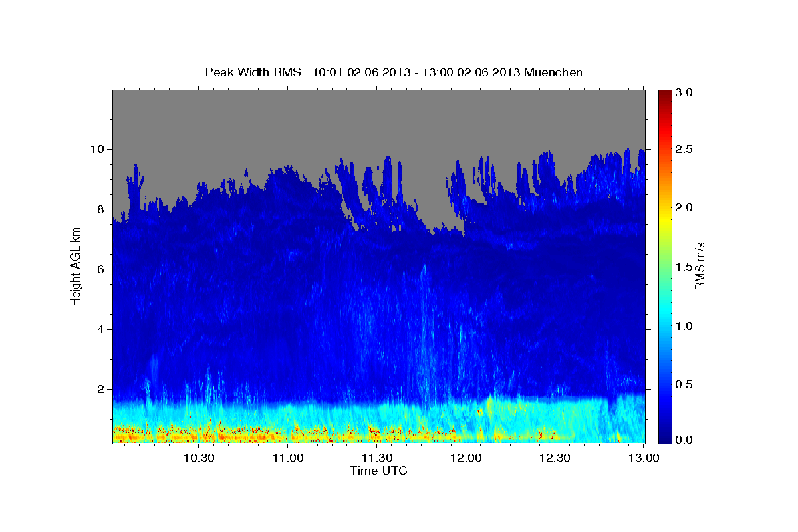798x532 pixels.
Task: Click the colorbar label 'RMS m/s'
Action: [x=699, y=267]
